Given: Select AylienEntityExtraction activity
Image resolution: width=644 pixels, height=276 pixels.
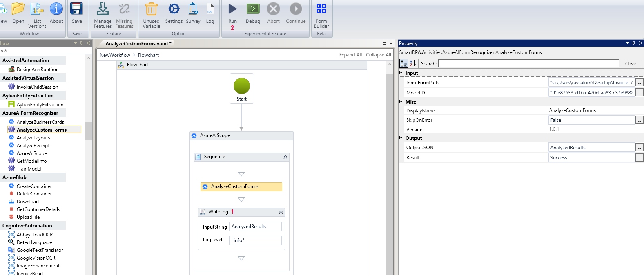Looking at the screenshot, I should click(40, 105).
